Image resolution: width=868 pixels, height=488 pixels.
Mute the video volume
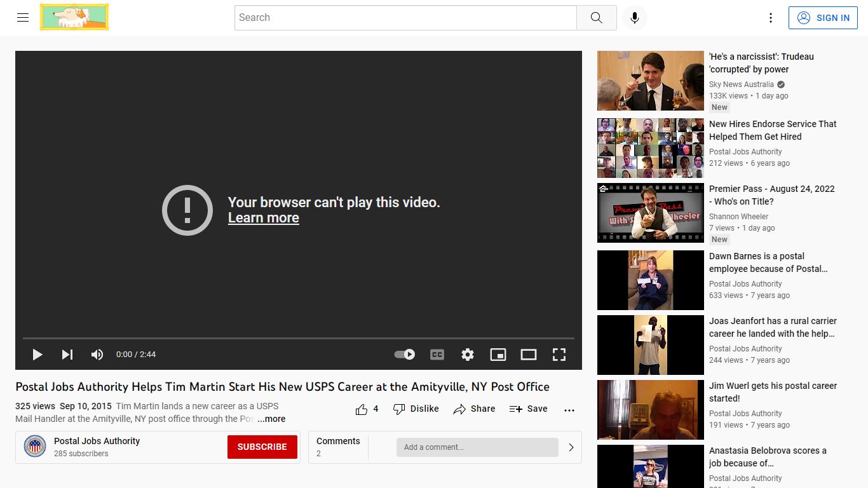[x=97, y=355]
